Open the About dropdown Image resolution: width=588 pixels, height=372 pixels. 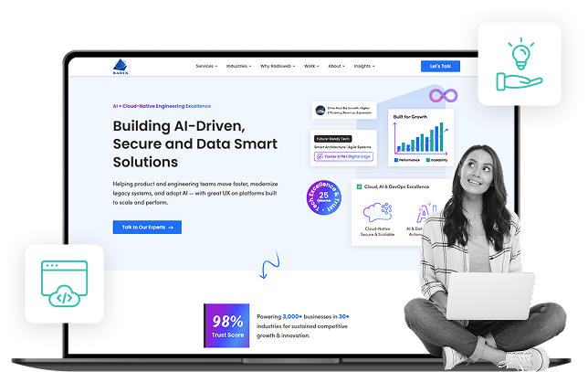point(336,66)
